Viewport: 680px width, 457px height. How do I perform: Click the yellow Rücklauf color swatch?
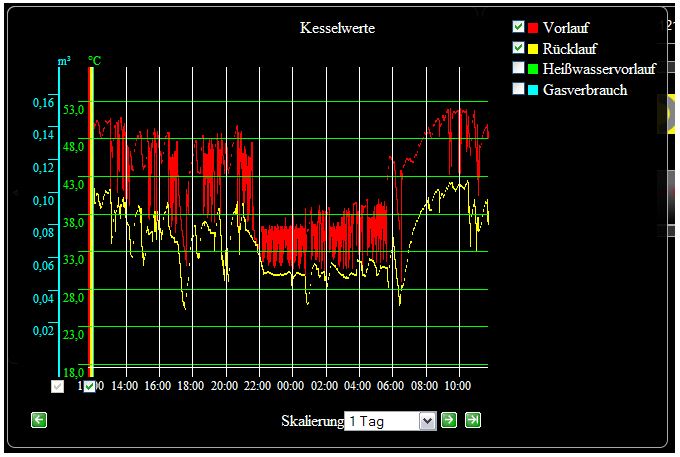pyautogui.click(x=533, y=48)
